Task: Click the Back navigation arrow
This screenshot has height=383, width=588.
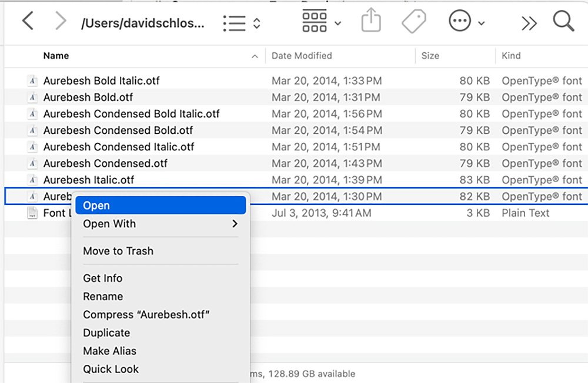Action: click(28, 21)
